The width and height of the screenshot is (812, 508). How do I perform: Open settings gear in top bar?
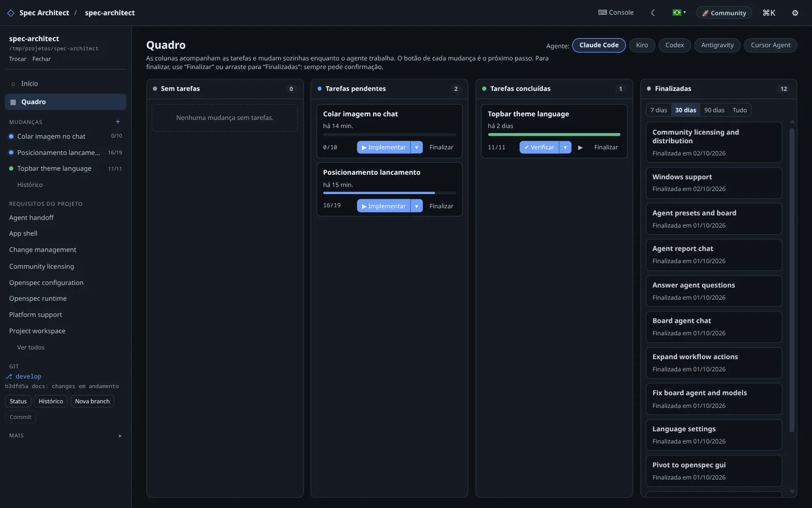(x=795, y=13)
